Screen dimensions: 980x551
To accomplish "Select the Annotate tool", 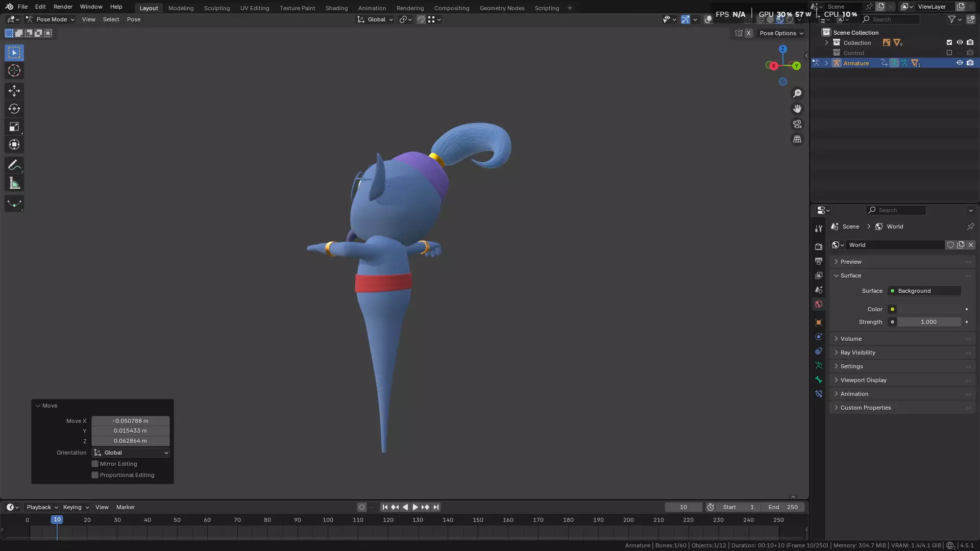I will (x=14, y=165).
